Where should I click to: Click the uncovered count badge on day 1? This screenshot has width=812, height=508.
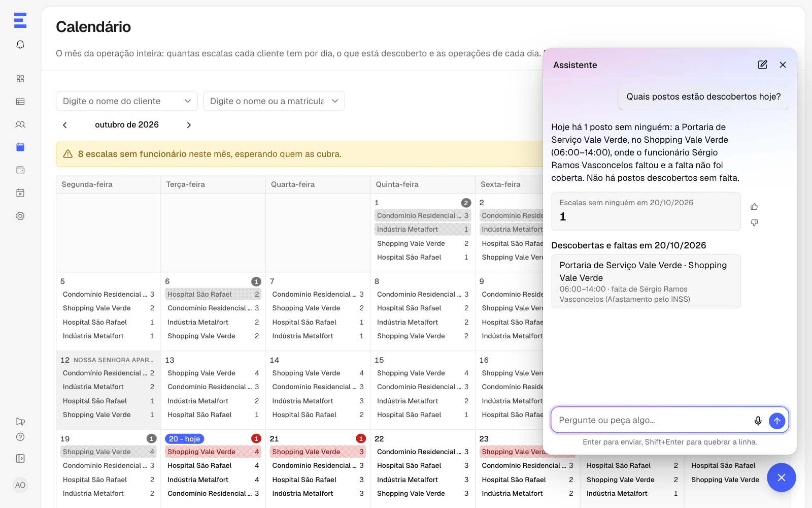click(x=466, y=203)
